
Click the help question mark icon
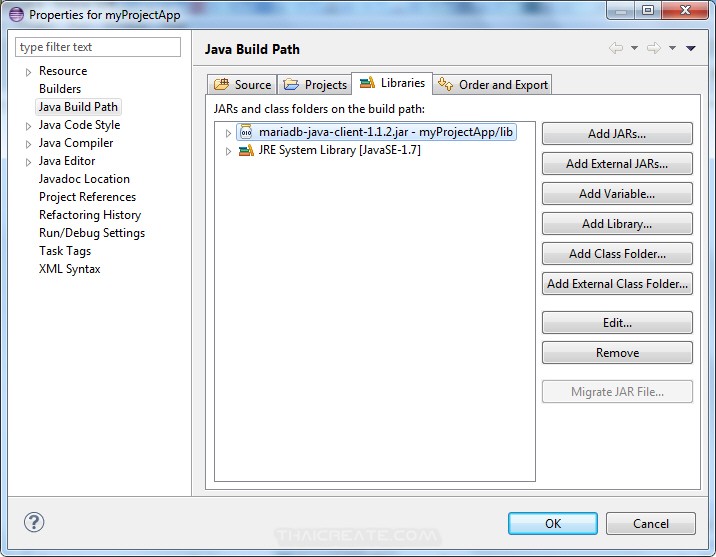tap(34, 522)
